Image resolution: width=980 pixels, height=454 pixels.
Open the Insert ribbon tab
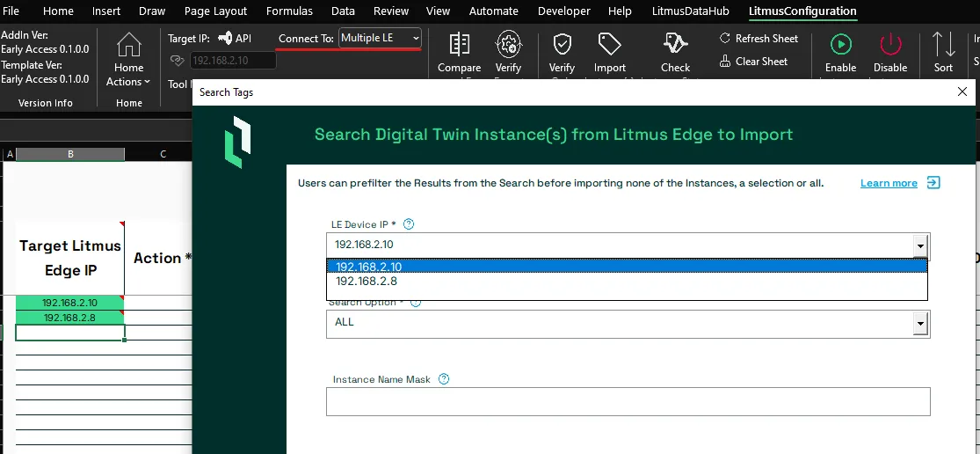coord(106,11)
